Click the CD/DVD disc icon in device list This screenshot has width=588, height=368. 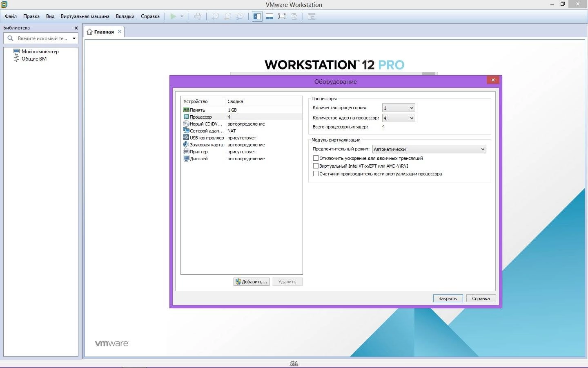coord(186,124)
